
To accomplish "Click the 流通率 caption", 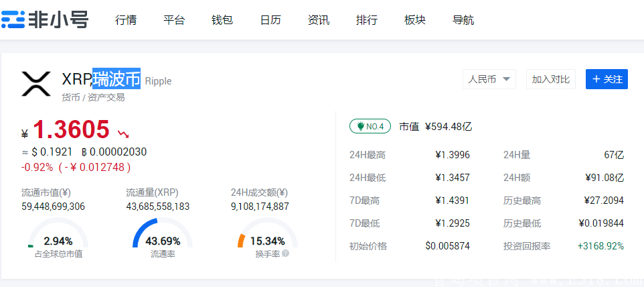I will pos(163,254).
